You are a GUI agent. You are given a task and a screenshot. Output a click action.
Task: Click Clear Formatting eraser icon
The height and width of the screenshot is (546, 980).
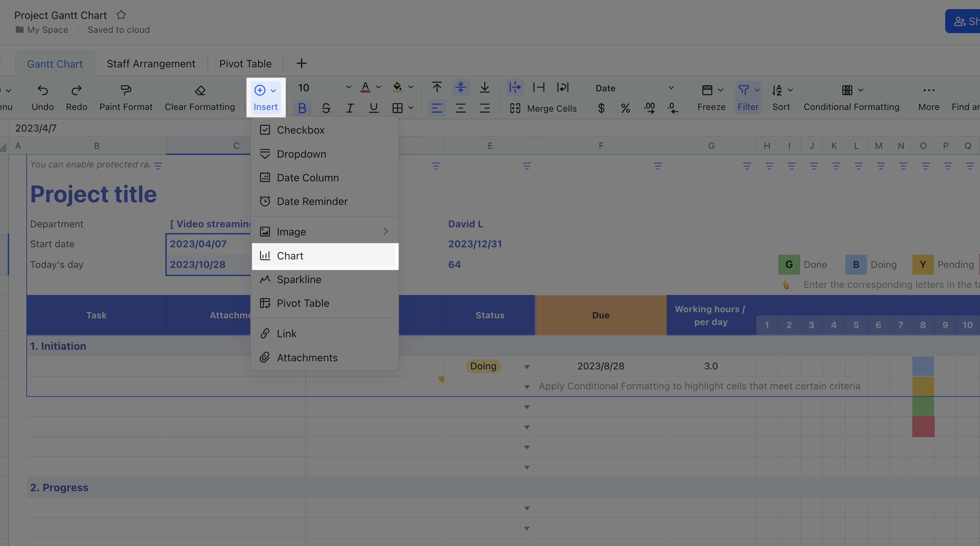pos(200,90)
